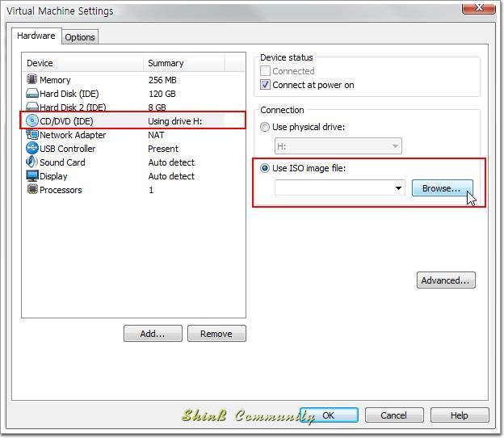Image resolution: width=504 pixels, height=438 pixels.
Task: Remove the selected device
Action: tap(216, 334)
